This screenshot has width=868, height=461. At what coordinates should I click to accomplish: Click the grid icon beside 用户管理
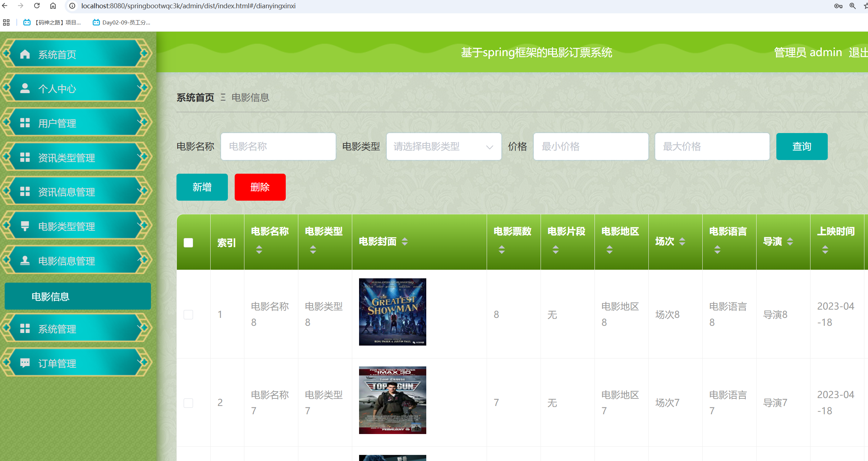click(x=25, y=123)
